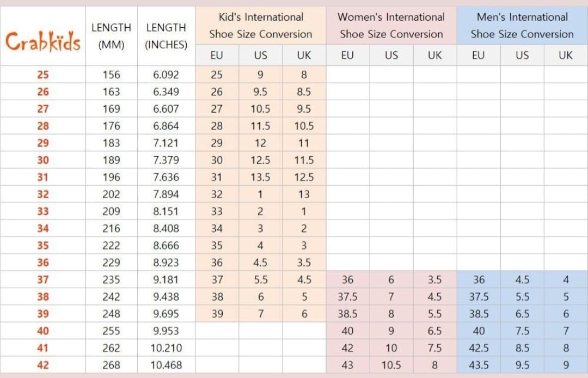
Task: Click the 10.210 inches cell
Action: [166, 348]
